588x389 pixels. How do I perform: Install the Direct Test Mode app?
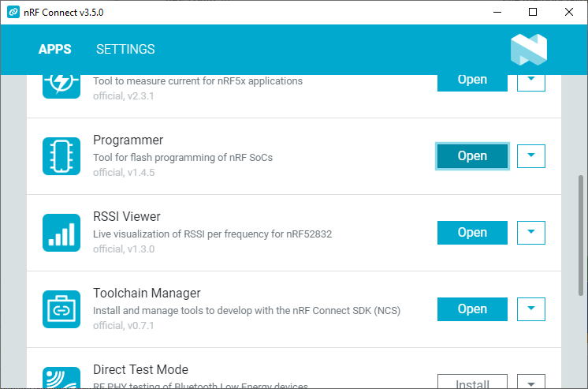click(472, 381)
